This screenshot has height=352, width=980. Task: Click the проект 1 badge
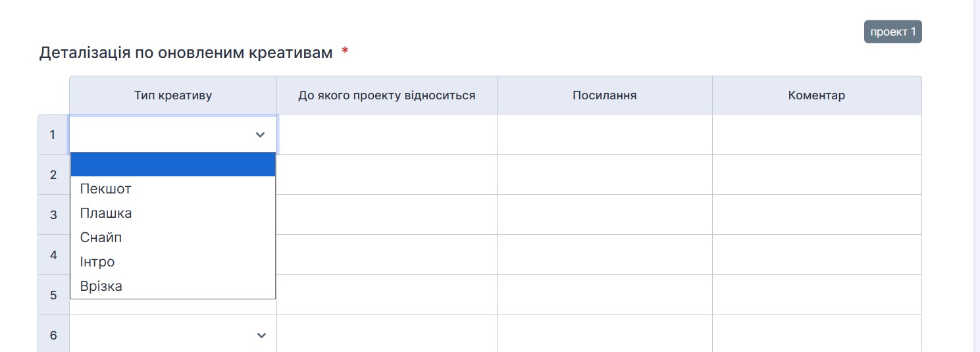[x=892, y=32]
